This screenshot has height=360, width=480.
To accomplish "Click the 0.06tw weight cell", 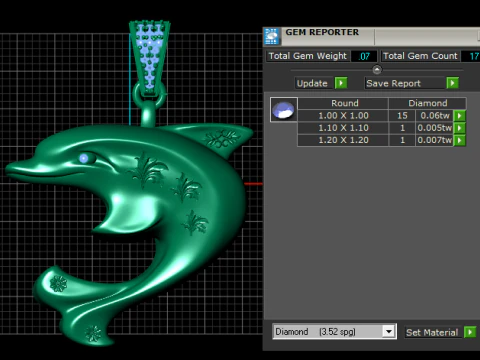I will (x=435, y=116).
